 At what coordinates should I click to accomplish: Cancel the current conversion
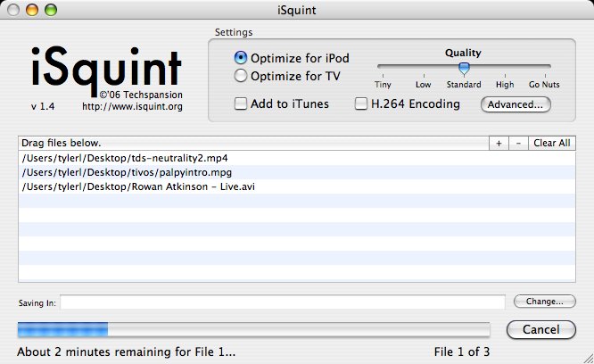coord(541,329)
